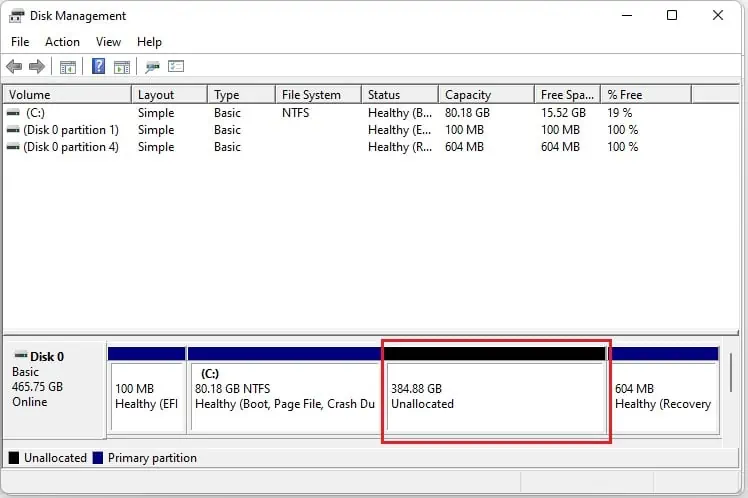Open the File menu

pos(21,42)
